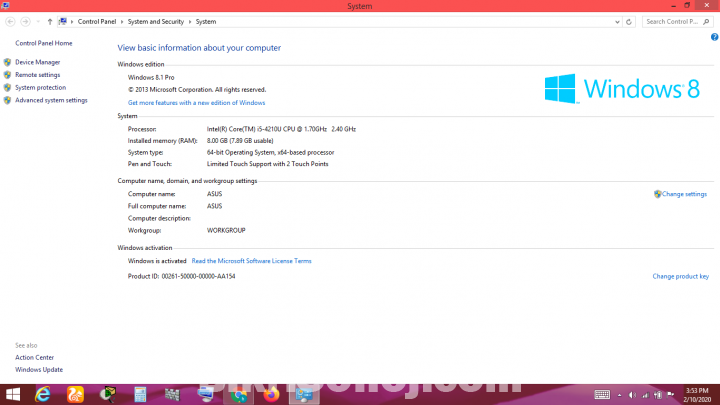Open the Calculator taskbar icon

click(x=140, y=394)
